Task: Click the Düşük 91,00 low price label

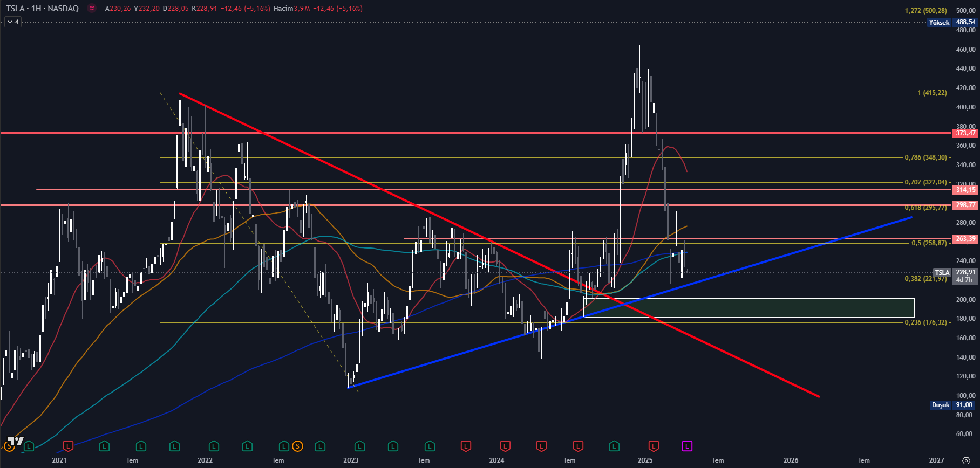Action: click(x=954, y=405)
